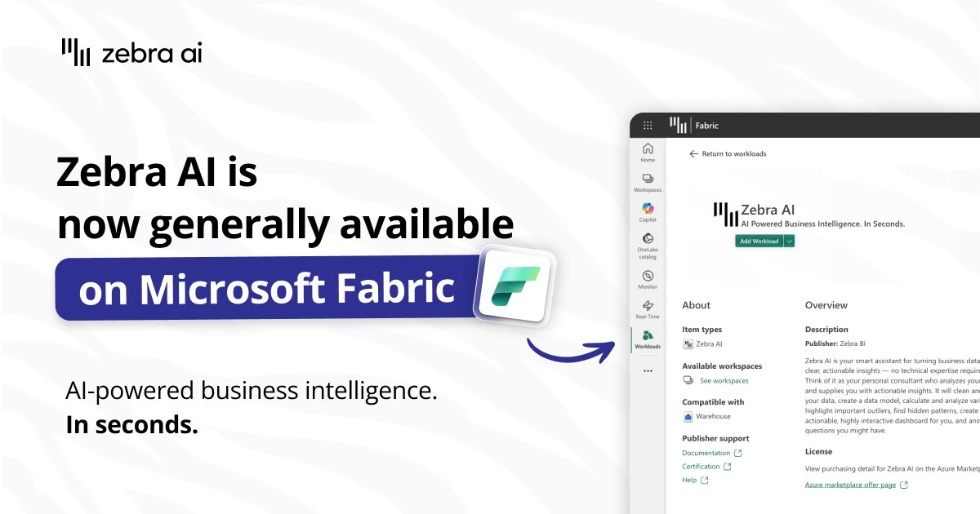Click the Zebra logo beside Fabric
Viewport: 980px width, 514px height.
point(679,125)
